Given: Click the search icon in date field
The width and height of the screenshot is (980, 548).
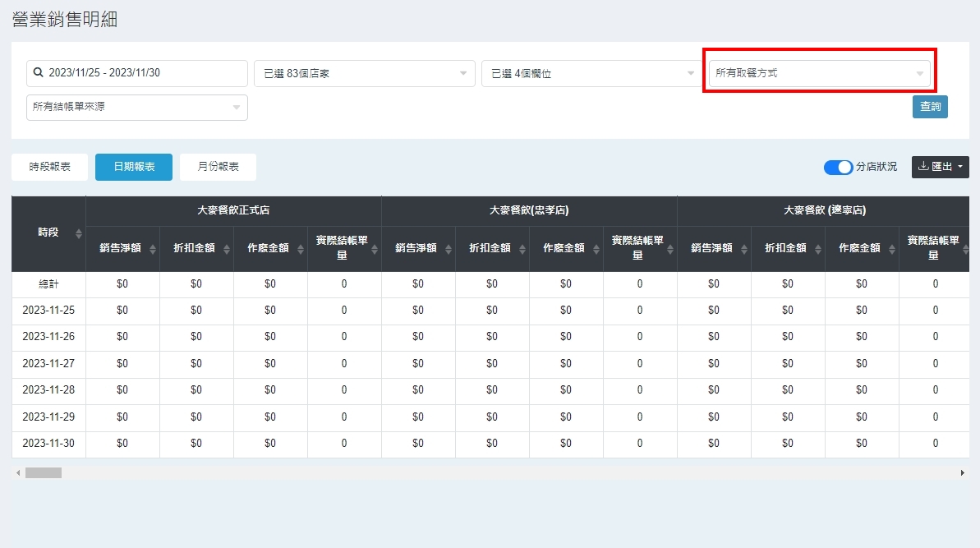Looking at the screenshot, I should click(38, 73).
